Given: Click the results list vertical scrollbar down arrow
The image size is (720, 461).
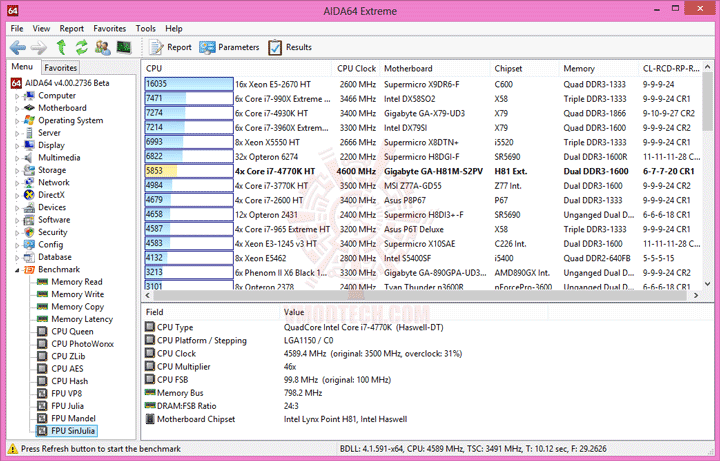Looking at the screenshot, I should pos(707,284).
